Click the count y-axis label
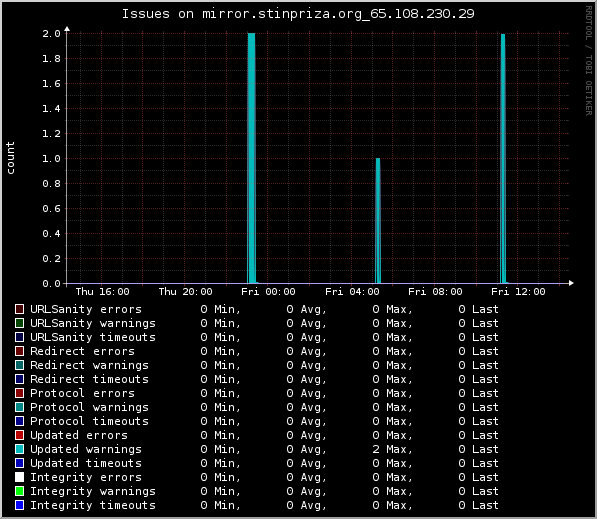The image size is (597, 519). 10,158
